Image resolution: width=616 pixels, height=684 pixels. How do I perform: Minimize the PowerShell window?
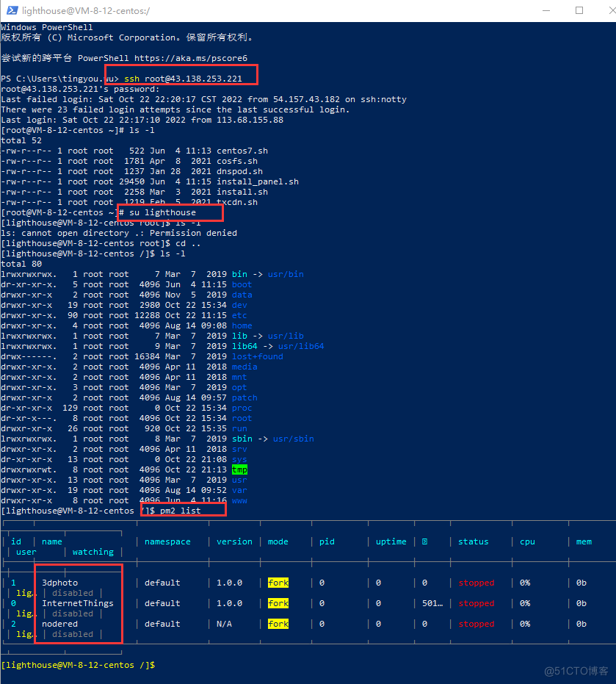coord(546,10)
